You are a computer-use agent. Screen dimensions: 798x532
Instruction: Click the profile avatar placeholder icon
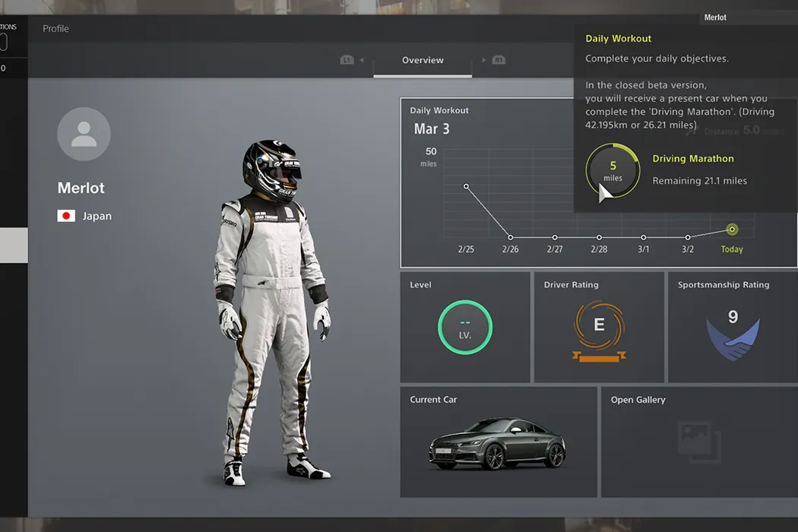(84, 134)
